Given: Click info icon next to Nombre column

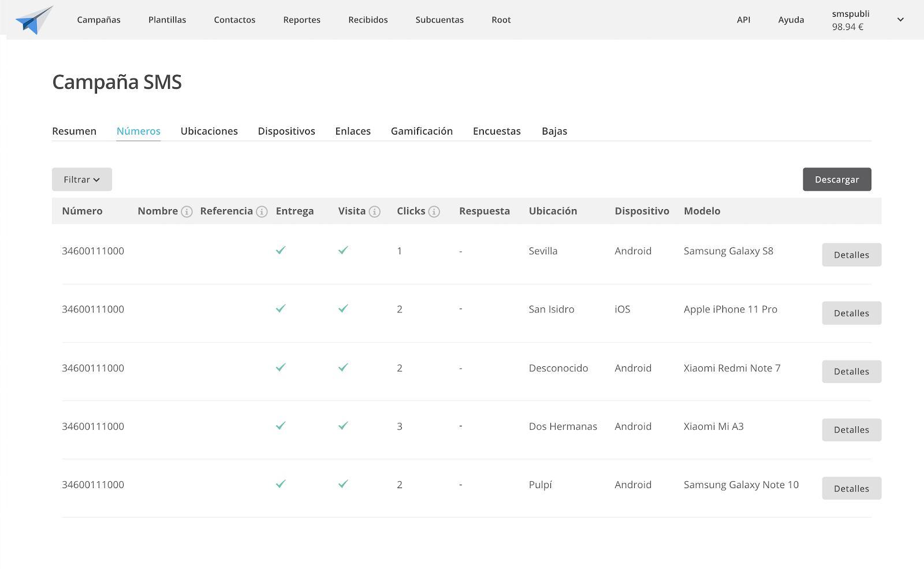Looking at the screenshot, I should (187, 211).
